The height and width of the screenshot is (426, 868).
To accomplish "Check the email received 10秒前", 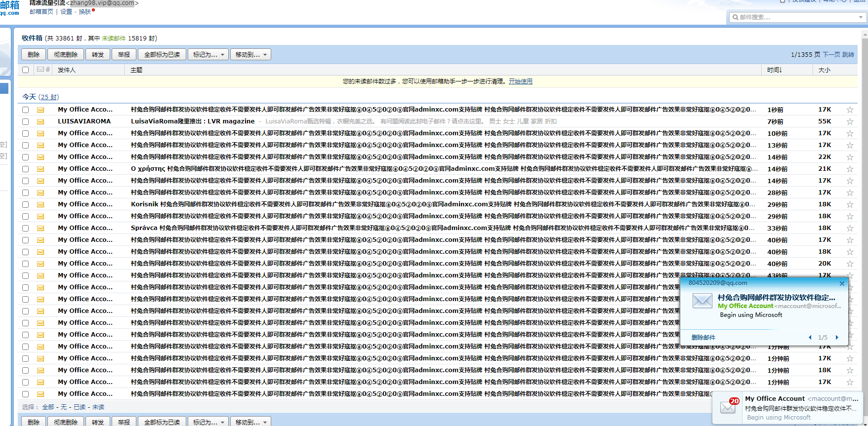I will tap(26, 133).
